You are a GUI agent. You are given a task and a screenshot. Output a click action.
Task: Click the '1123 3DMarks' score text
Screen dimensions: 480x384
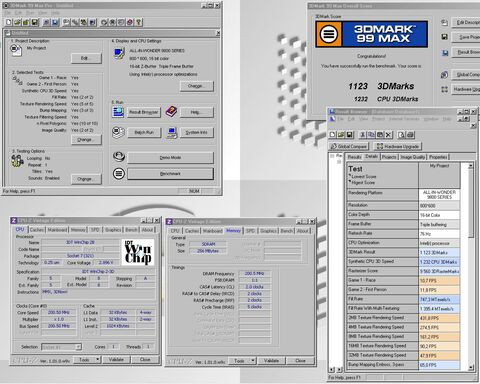[381, 86]
